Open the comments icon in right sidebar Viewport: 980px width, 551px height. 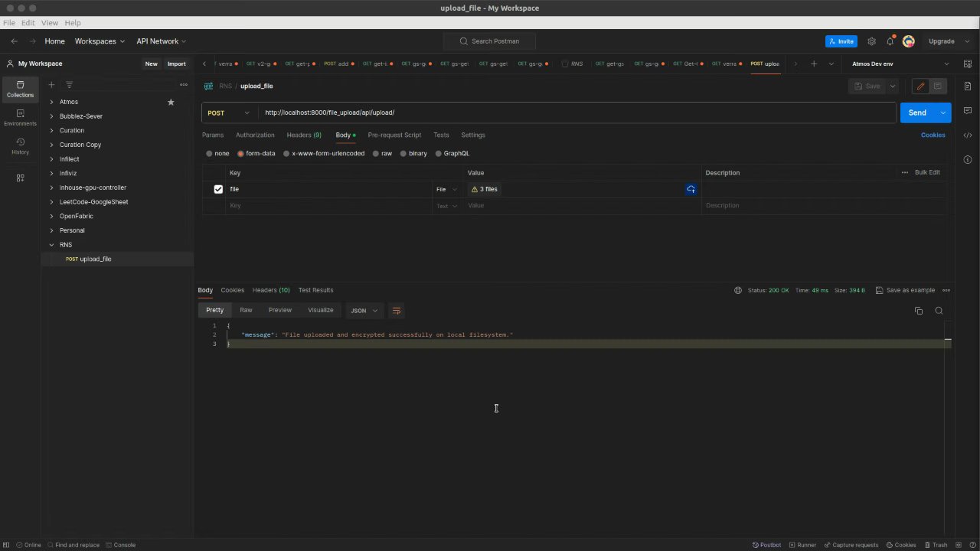coord(968,111)
